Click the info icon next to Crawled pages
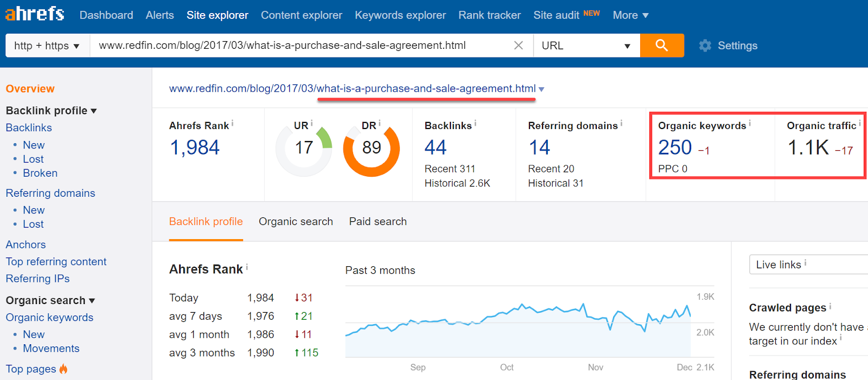This screenshot has width=868, height=380. pos(830,306)
